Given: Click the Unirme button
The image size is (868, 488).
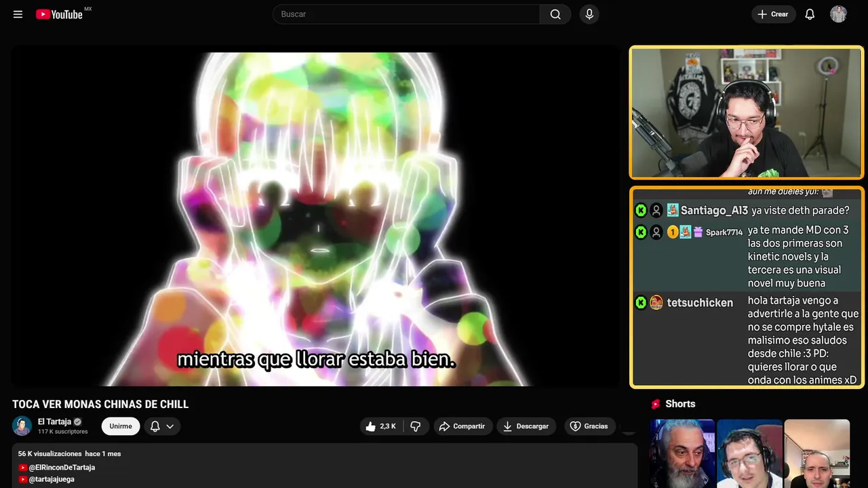Looking at the screenshot, I should click(121, 426).
